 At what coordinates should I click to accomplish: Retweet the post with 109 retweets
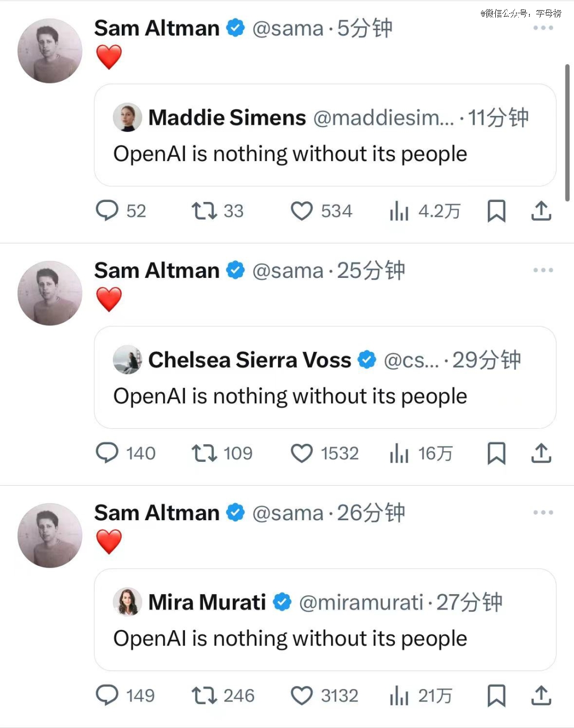205,453
